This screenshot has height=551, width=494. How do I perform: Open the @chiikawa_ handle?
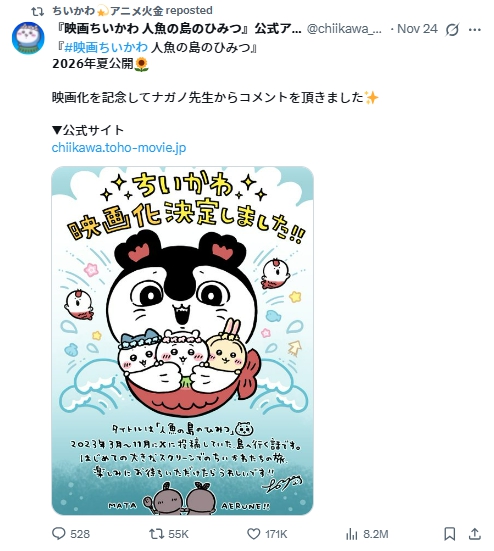coord(344,29)
